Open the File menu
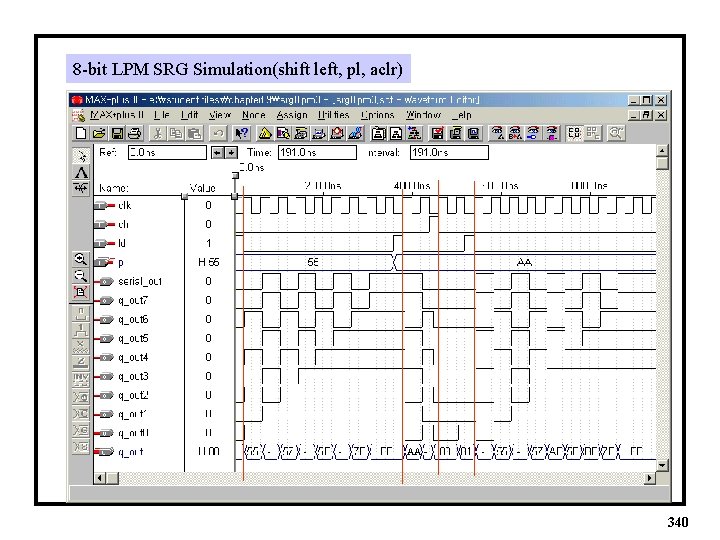Viewport: 720px width, 540px height. [161, 115]
